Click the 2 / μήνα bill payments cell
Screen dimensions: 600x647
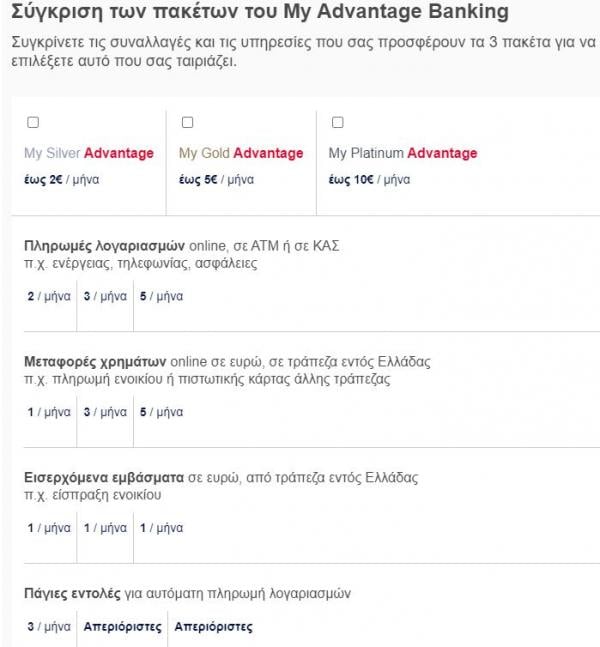[49, 296]
